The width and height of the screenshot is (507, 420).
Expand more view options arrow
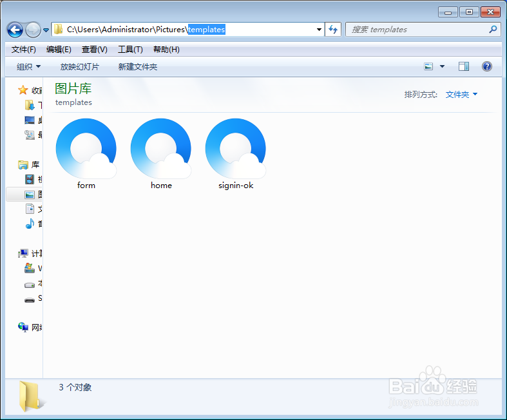[x=442, y=66]
